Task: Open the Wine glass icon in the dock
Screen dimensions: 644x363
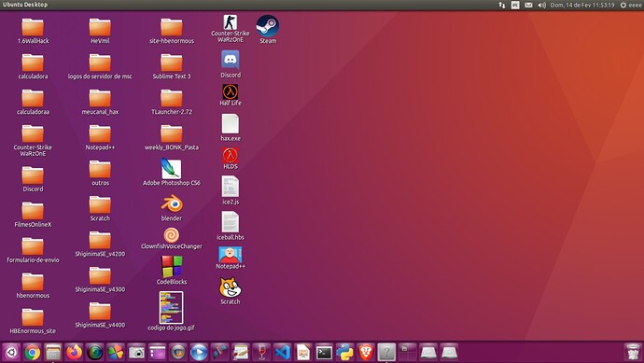Action: [x=261, y=353]
